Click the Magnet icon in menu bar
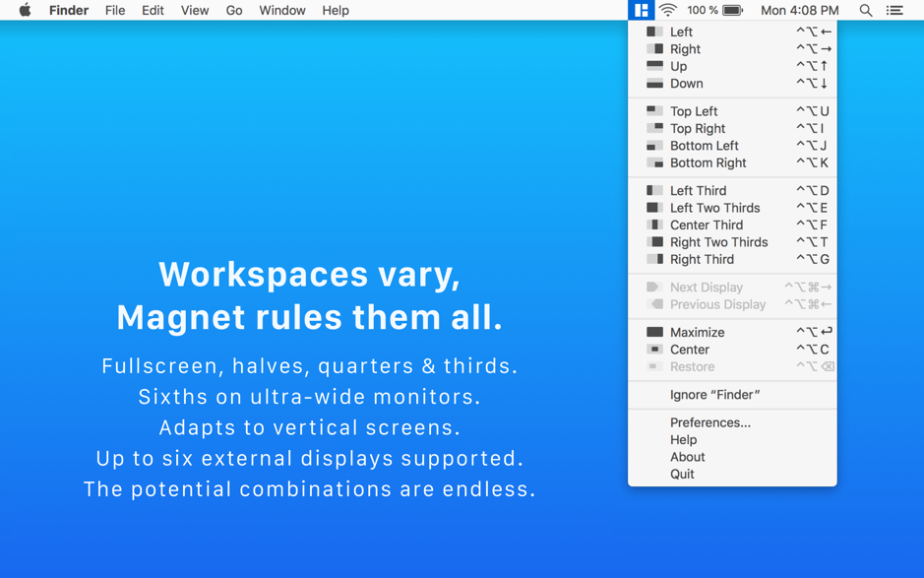 pos(641,11)
